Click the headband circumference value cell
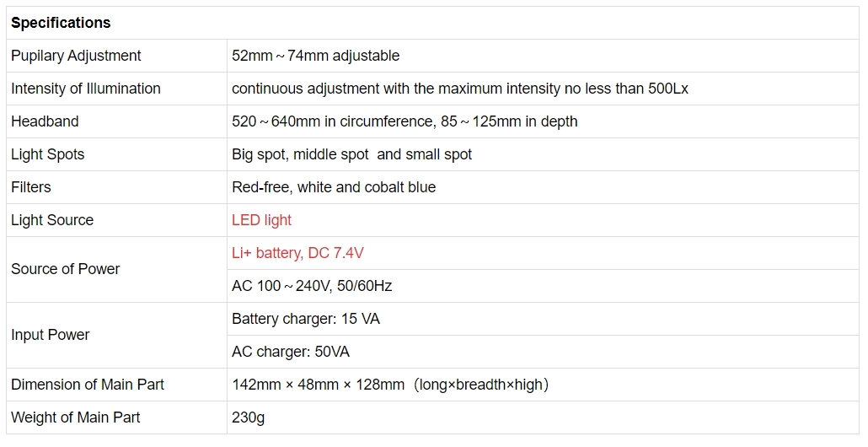868x447 pixels. click(405, 121)
